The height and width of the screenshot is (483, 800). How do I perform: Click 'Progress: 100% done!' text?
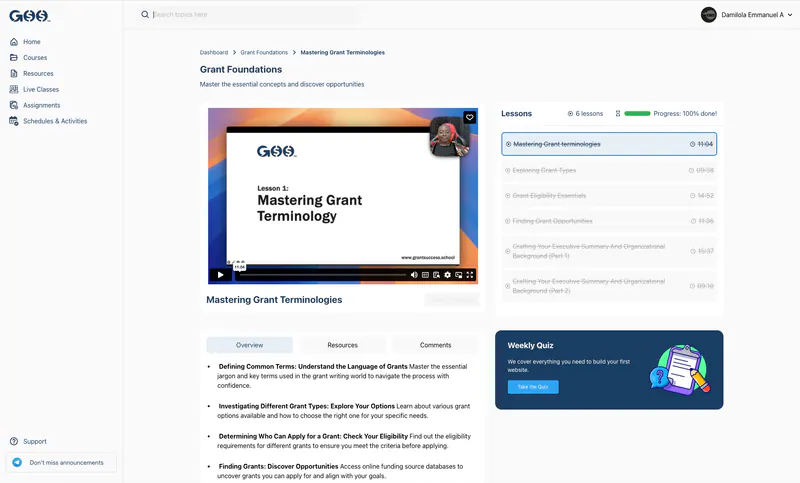click(x=685, y=114)
